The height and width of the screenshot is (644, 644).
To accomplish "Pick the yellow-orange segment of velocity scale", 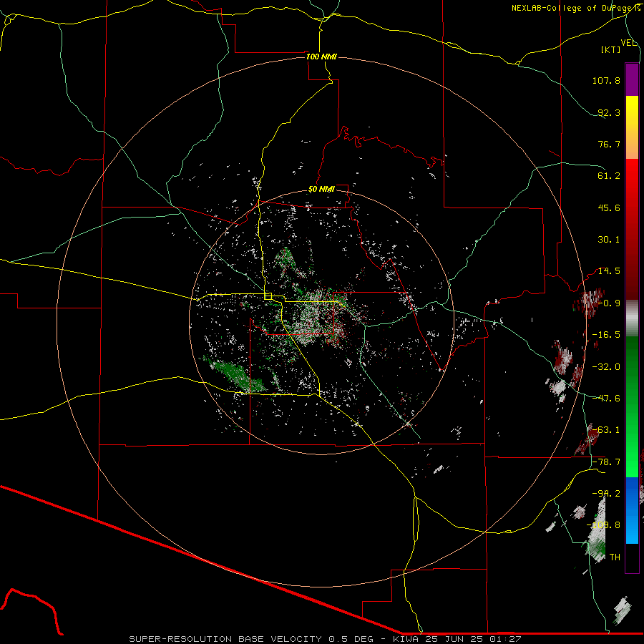I will (632, 127).
